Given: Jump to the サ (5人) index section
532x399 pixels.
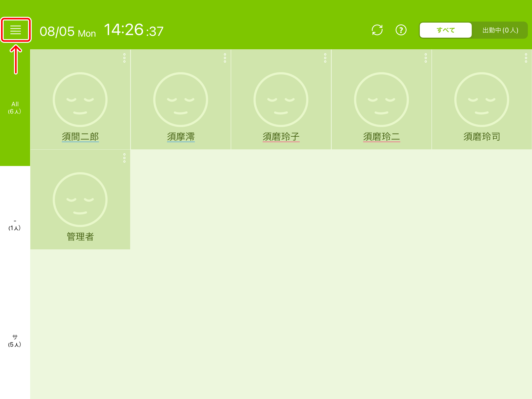Looking at the screenshot, I should tap(15, 340).
